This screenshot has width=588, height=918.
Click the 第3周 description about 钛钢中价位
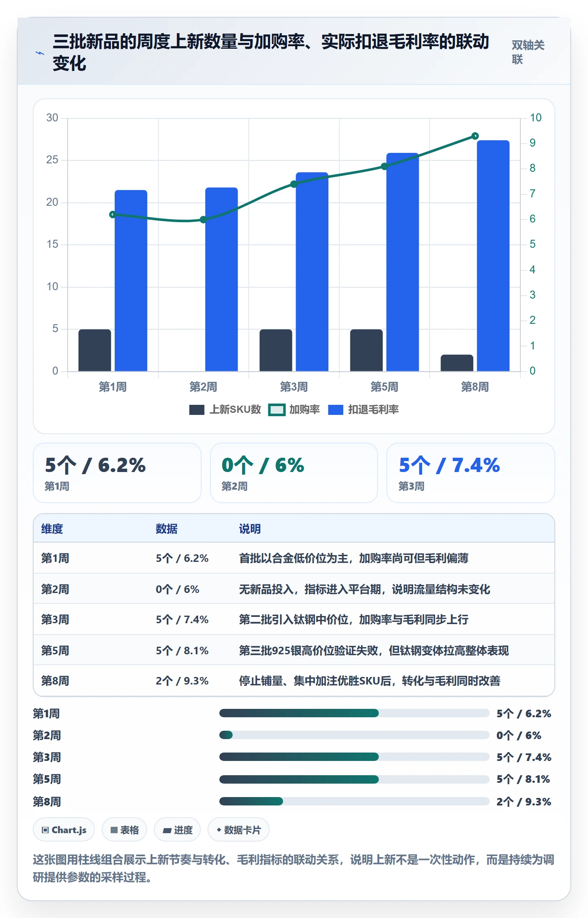pos(354,619)
